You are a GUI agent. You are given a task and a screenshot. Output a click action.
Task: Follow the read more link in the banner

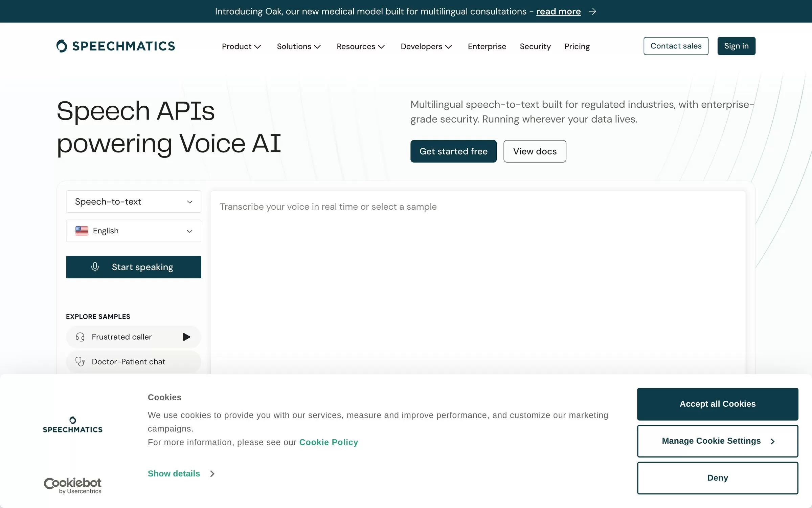558,12
